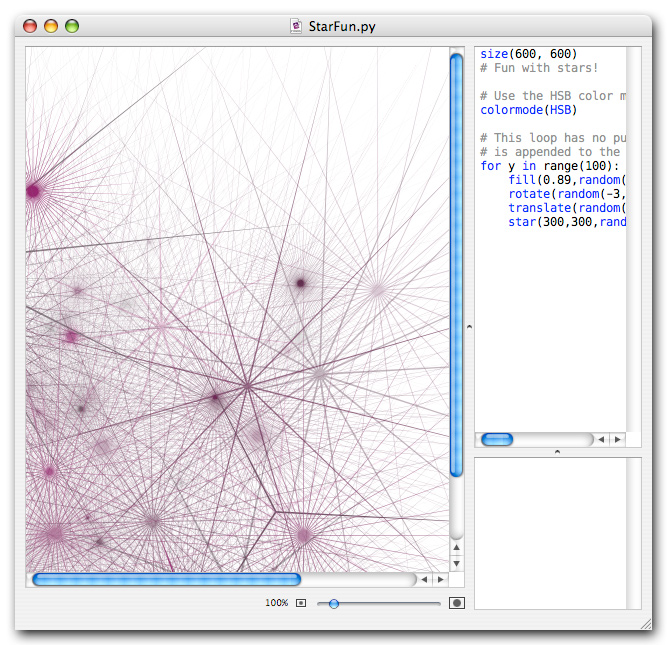Zoom the window with the green button
Image resolution: width=667 pixels, height=645 pixels.
click(x=72, y=26)
